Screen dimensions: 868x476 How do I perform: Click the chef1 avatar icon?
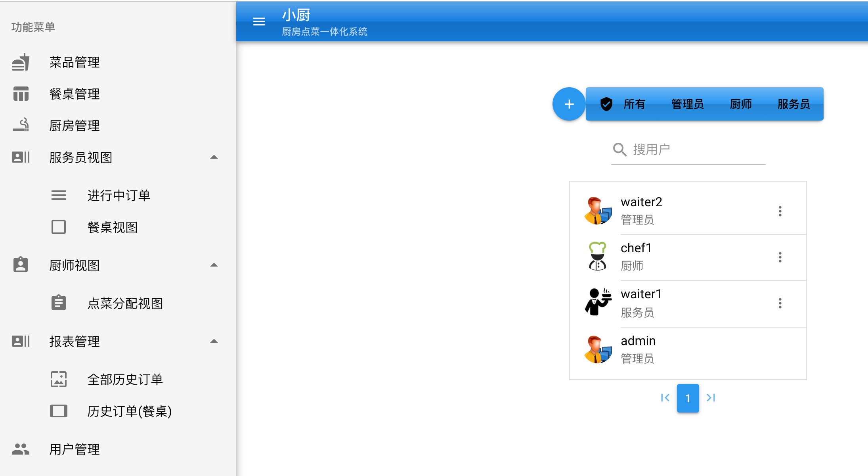coord(597,256)
